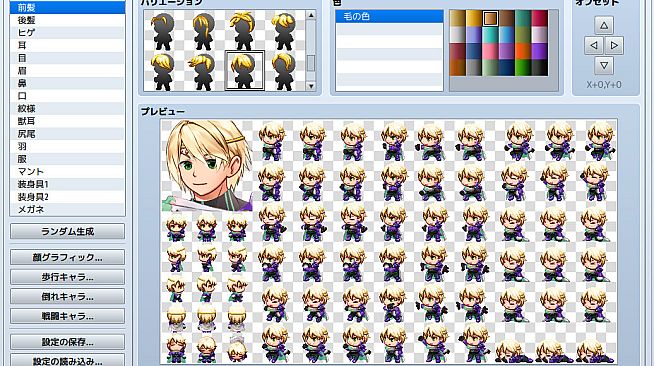The width and height of the screenshot is (654, 366).
Task: Select the 尻尾 category
Action: tap(67, 134)
